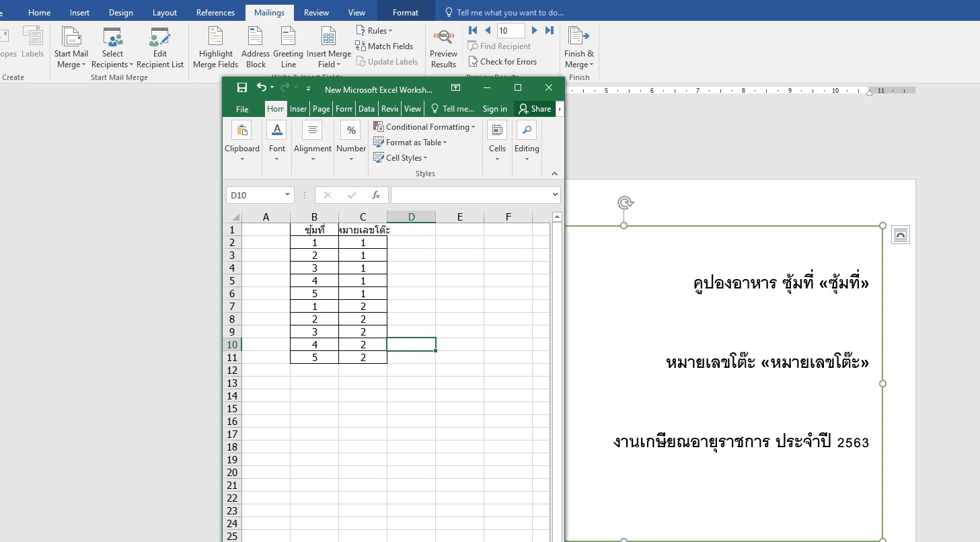The image size is (980, 542).
Task: Open Cell Styles dropdown
Action: click(x=401, y=157)
